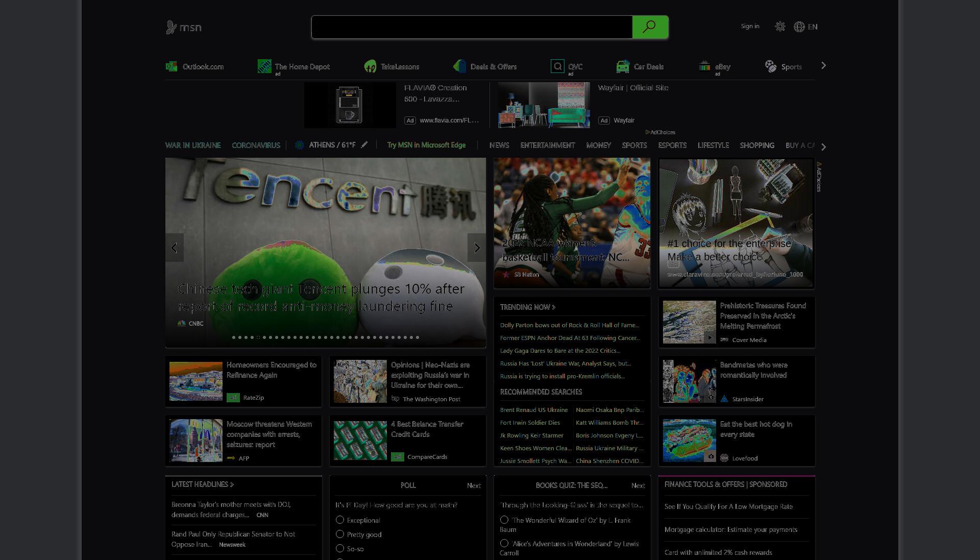Choose 'The Wonderful Wizard of Oz' quiz answer

pyautogui.click(x=504, y=520)
